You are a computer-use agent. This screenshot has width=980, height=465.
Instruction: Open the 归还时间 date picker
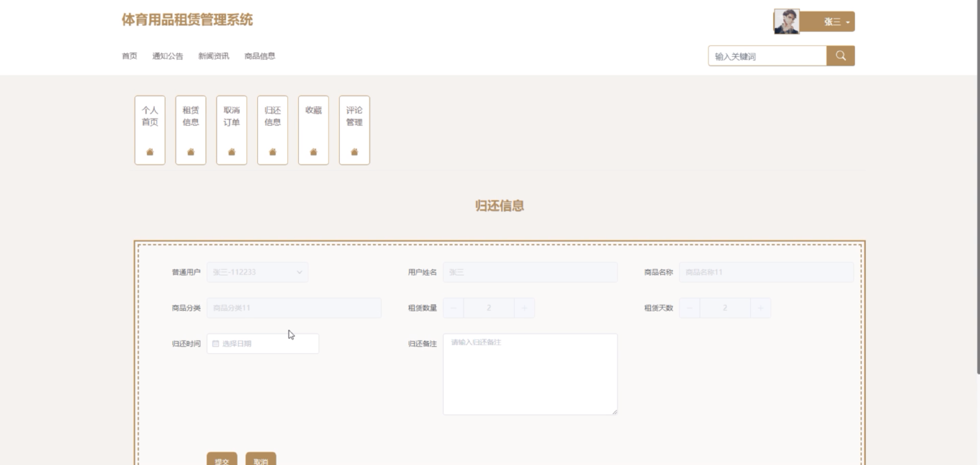pyautogui.click(x=266, y=344)
